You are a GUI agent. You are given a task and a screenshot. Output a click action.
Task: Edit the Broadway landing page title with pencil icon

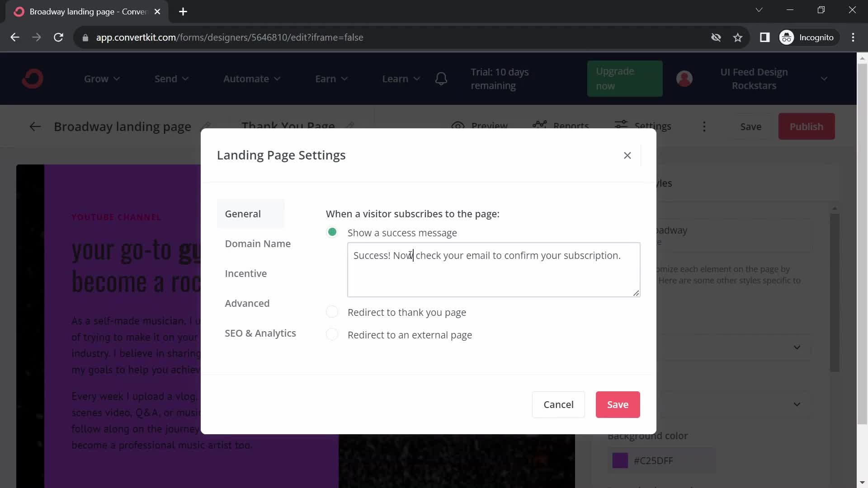pyautogui.click(x=206, y=126)
